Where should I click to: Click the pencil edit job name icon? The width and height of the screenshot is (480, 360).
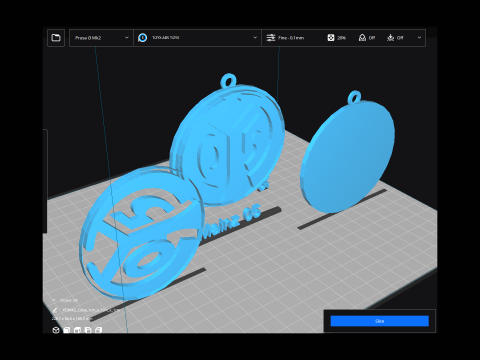pyautogui.click(x=55, y=310)
